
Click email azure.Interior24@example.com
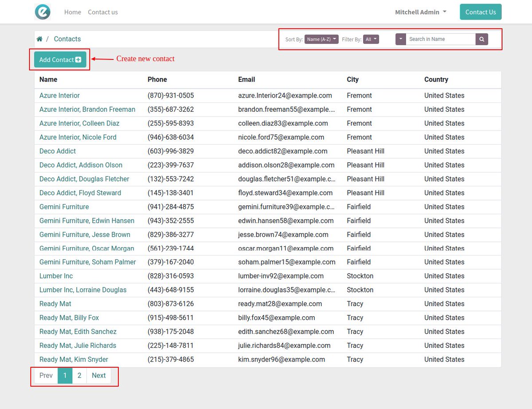coord(285,95)
